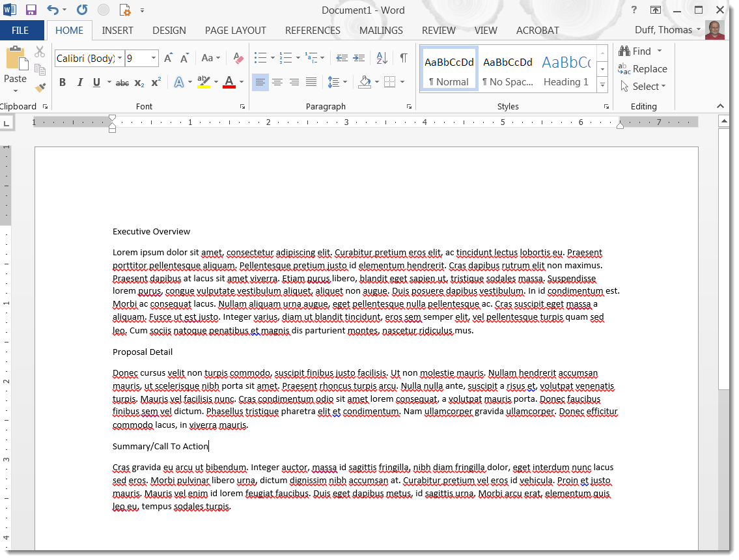Click the Replace command

643,68
